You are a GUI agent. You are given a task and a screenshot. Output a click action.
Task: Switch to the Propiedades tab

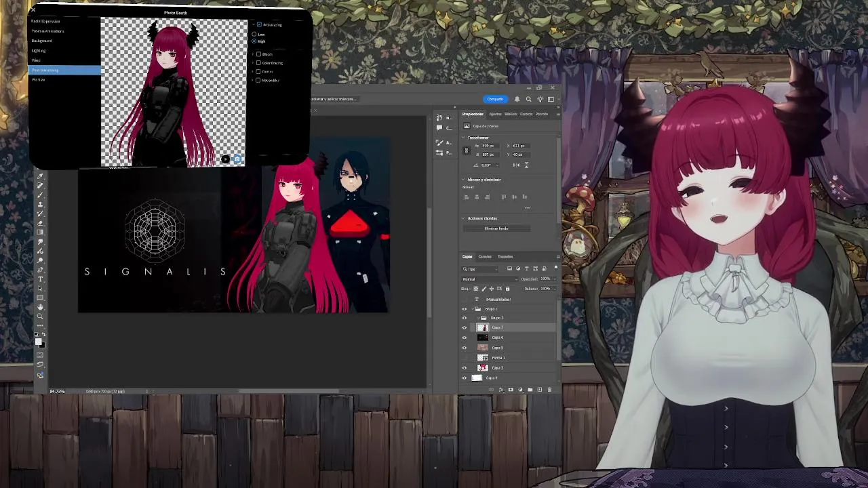pyautogui.click(x=473, y=114)
